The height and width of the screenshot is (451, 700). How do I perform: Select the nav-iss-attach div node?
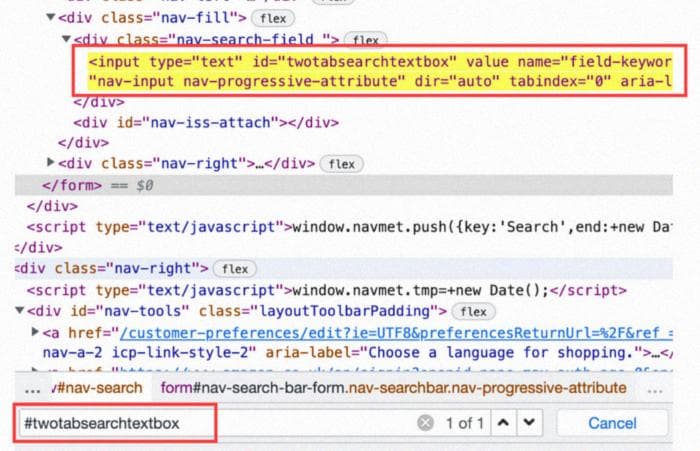point(206,122)
